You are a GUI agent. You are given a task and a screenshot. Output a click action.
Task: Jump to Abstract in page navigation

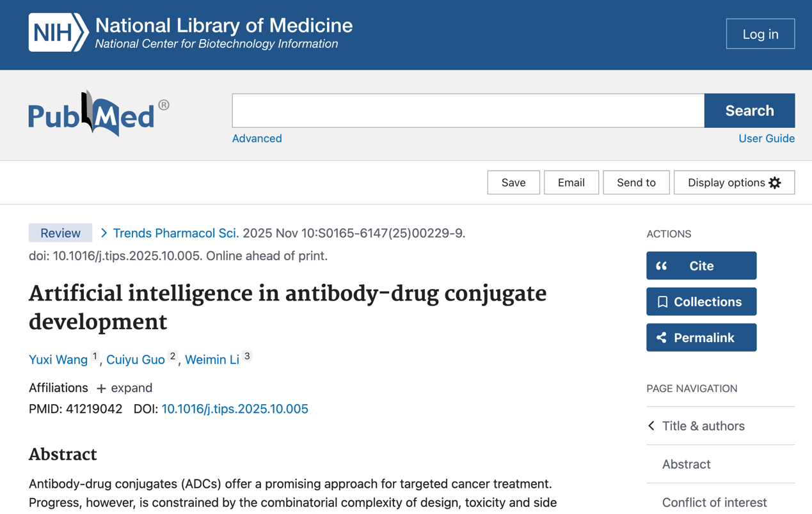(686, 464)
